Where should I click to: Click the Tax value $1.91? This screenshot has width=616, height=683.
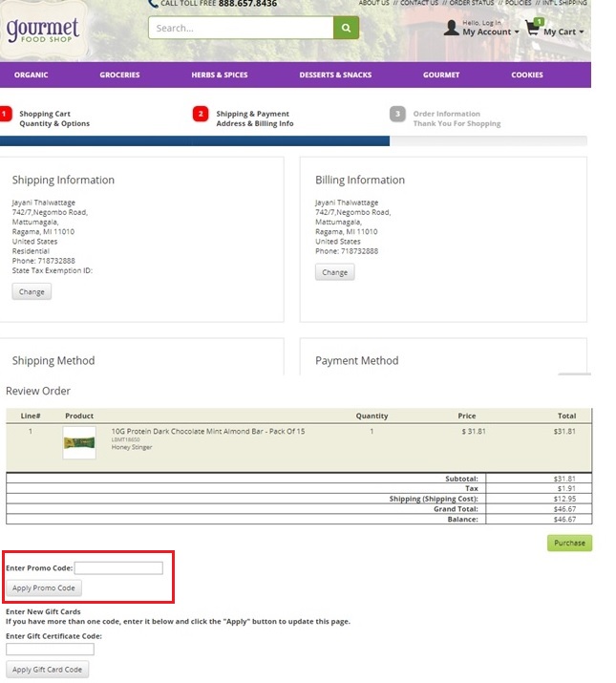coord(566,488)
